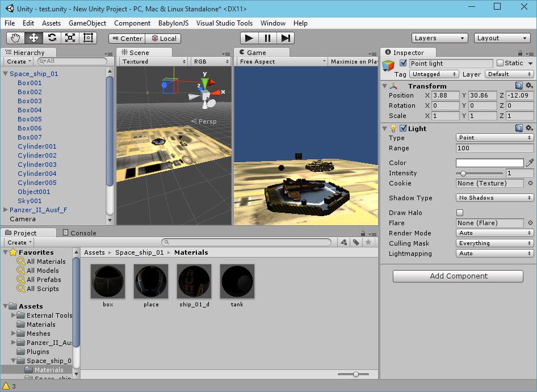Click Assets breadcrumb in Project path

click(94, 252)
